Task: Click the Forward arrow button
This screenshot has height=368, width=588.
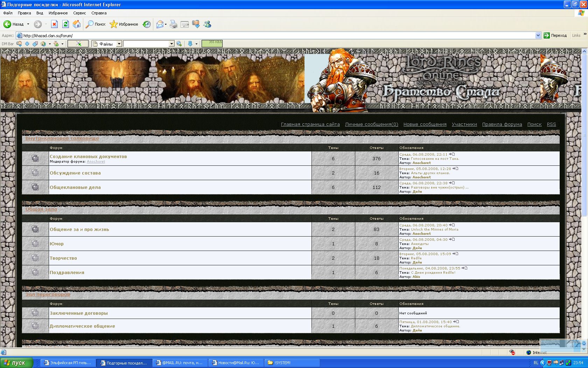Action: click(x=38, y=24)
